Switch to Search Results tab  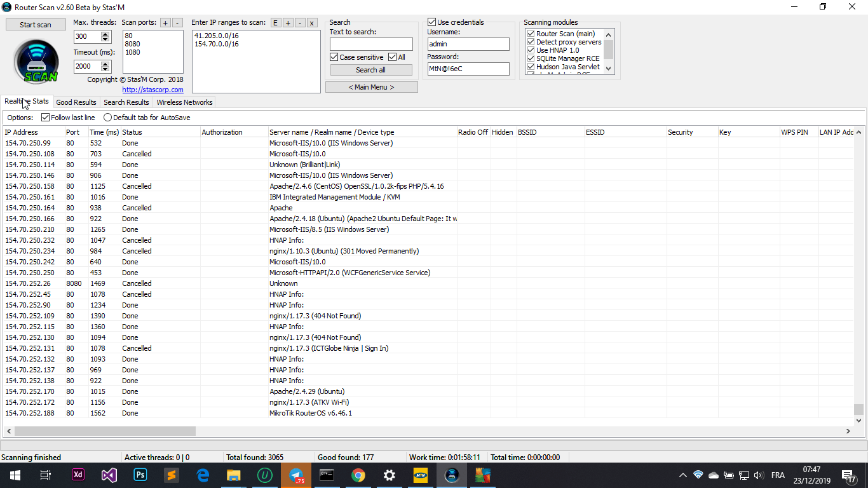126,102
